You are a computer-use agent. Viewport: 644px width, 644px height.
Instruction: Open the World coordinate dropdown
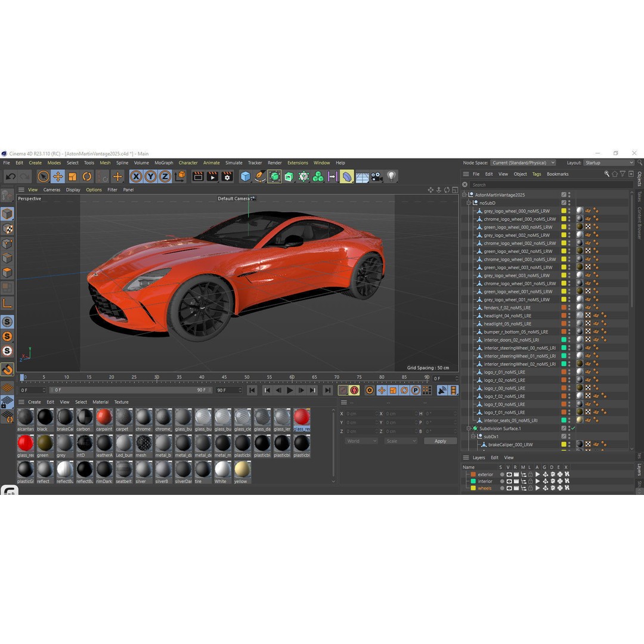tap(361, 441)
